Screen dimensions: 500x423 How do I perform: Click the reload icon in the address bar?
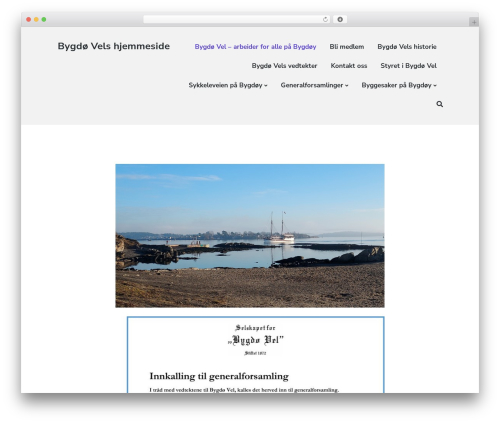tap(325, 19)
